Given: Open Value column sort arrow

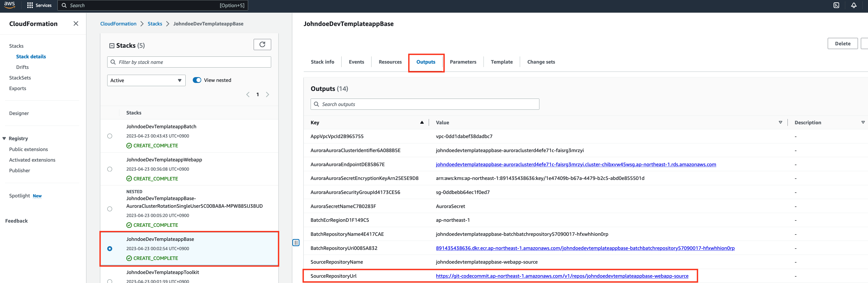Looking at the screenshot, I should coord(780,122).
